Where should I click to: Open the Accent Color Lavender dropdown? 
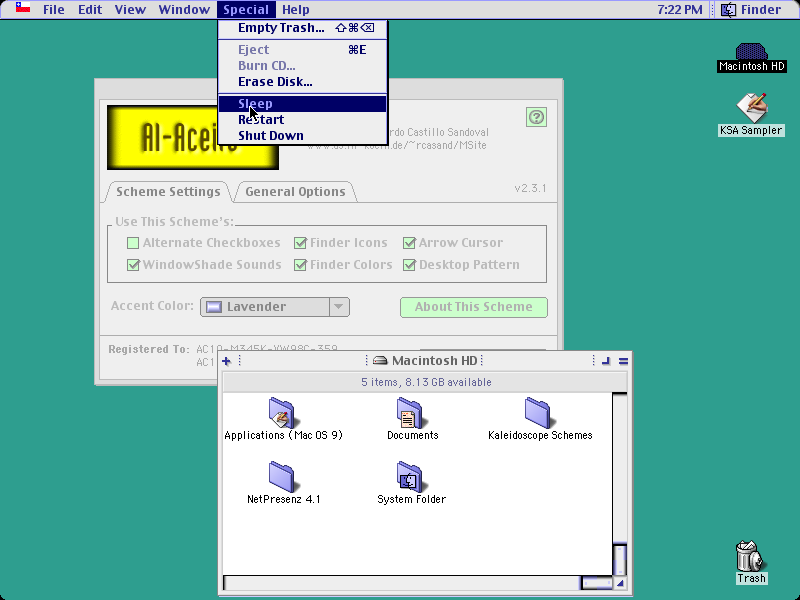[x=275, y=307]
